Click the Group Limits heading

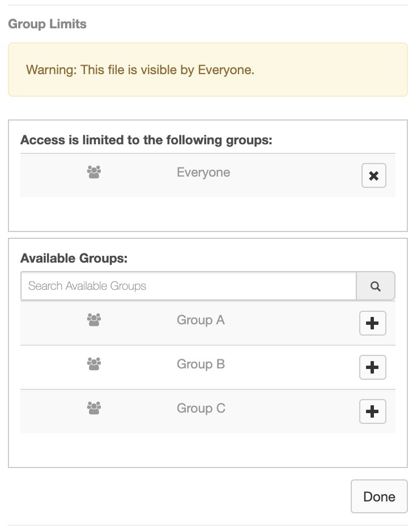(x=47, y=24)
